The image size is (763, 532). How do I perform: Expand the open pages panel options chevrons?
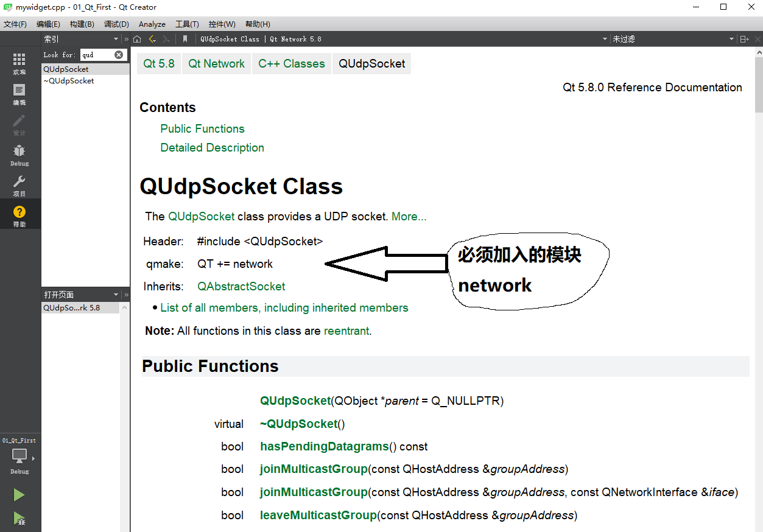tap(126, 295)
